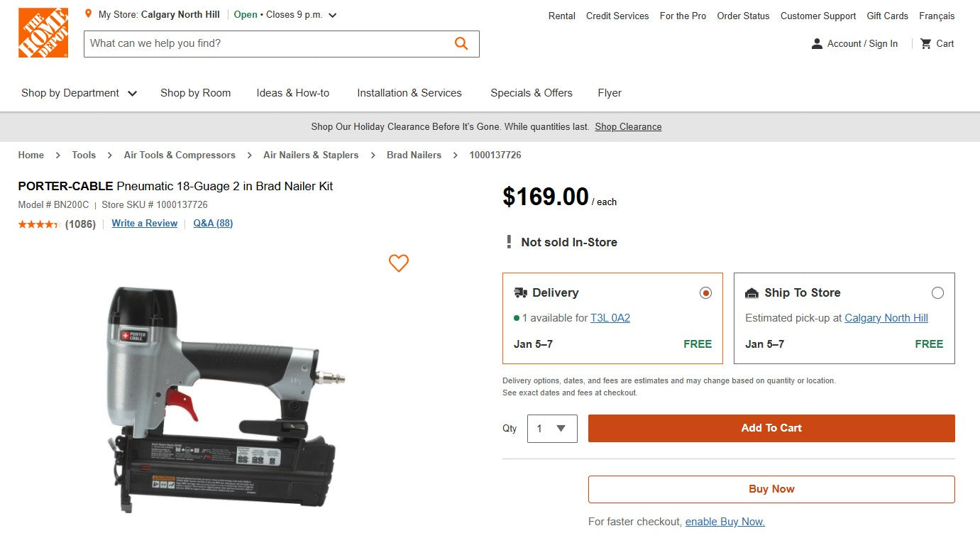Open the shopping Cart icon
This screenshot has width=980, height=543.
coord(925,43)
